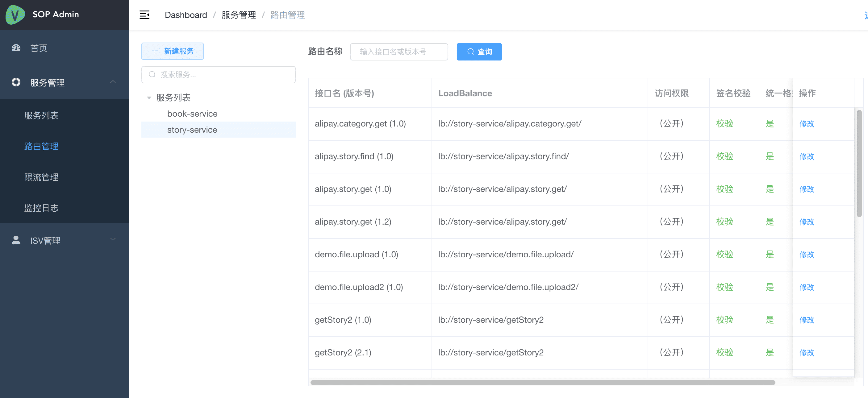Screen dimensions: 868x398
Task: Focus the 路由名称 input field
Action: pos(399,52)
